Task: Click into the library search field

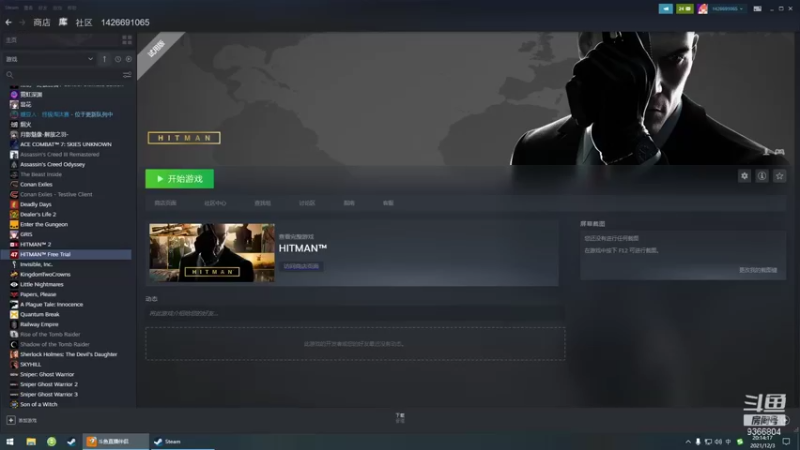Action: (64, 75)
